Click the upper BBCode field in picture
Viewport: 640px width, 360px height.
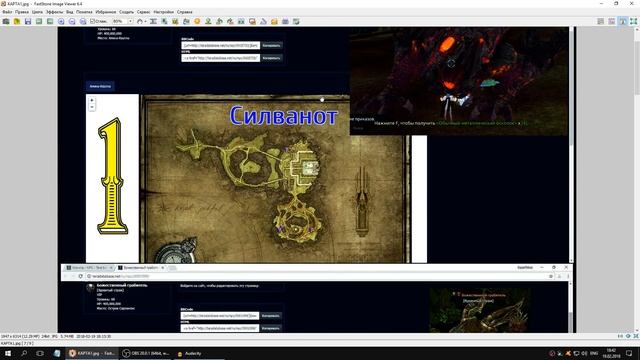coord(220,45)
